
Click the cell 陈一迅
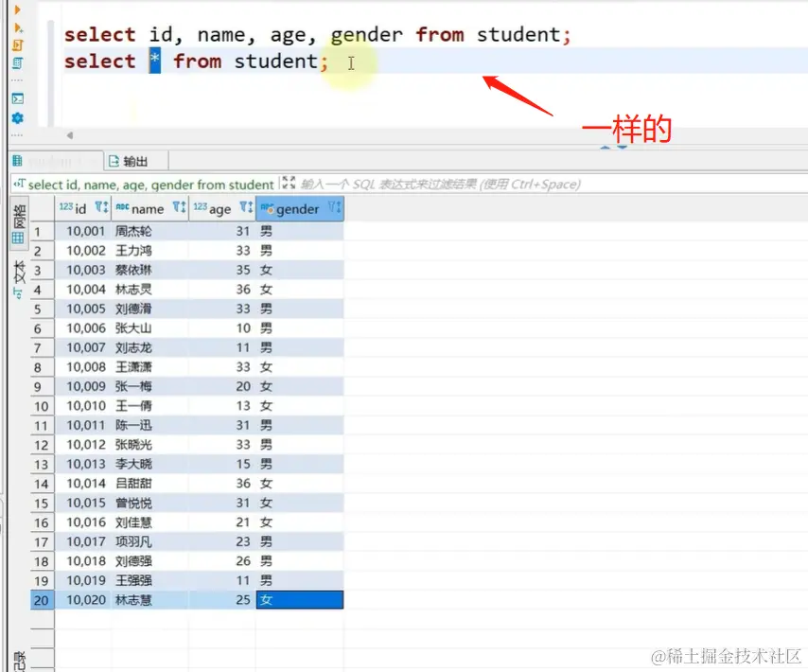tap(149, 425)
